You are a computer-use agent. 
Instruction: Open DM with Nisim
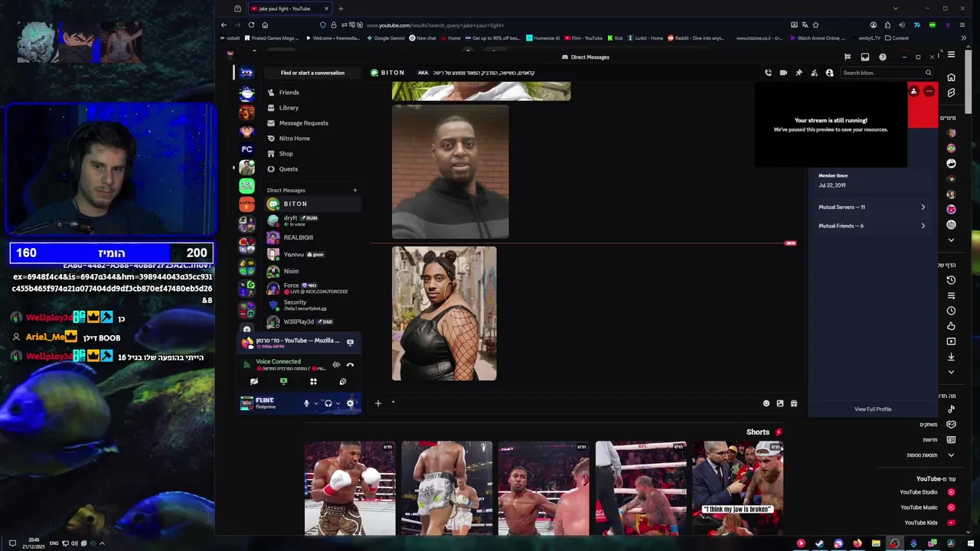[x=312, y=271]
